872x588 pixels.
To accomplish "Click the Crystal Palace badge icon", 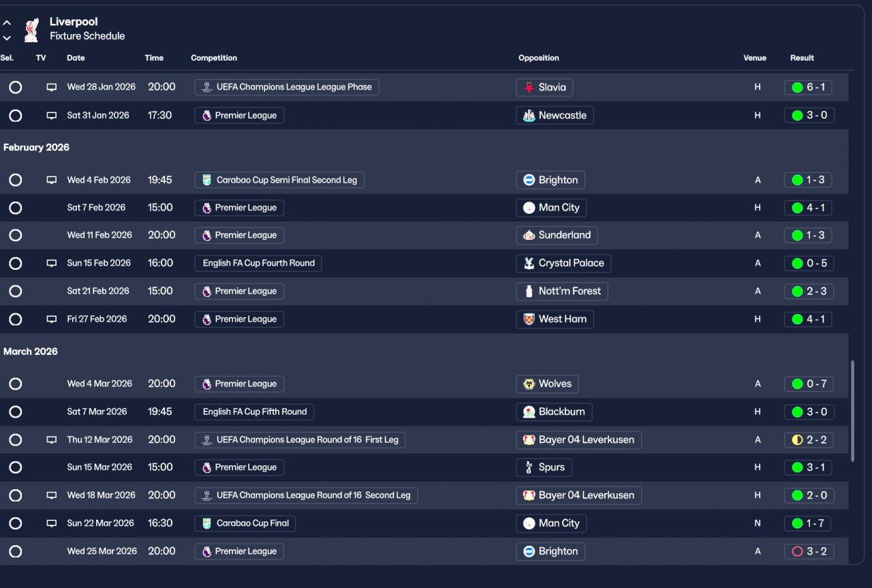I will pos(529,263).
